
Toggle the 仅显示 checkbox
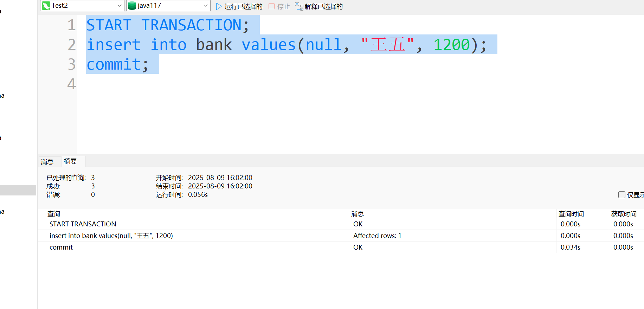click(622, 195)
